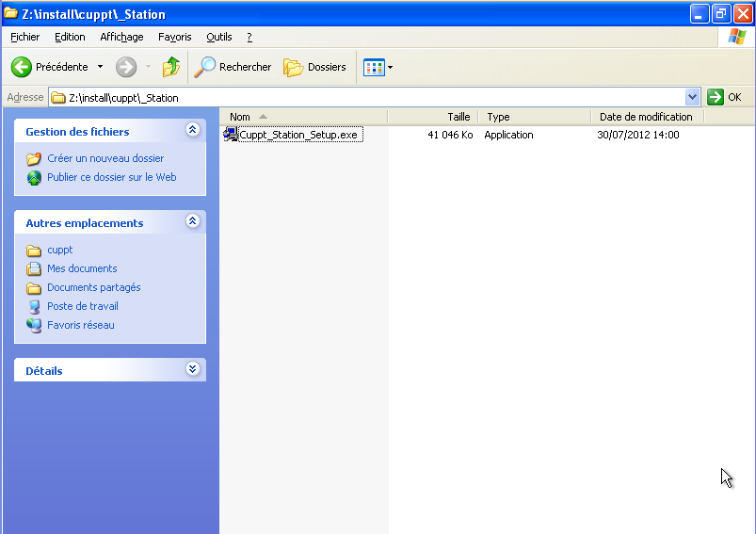756x534 pixels.
Task: Open the address bar dropdown arrow
Action: pyautogui.click(x=693, y=97)
